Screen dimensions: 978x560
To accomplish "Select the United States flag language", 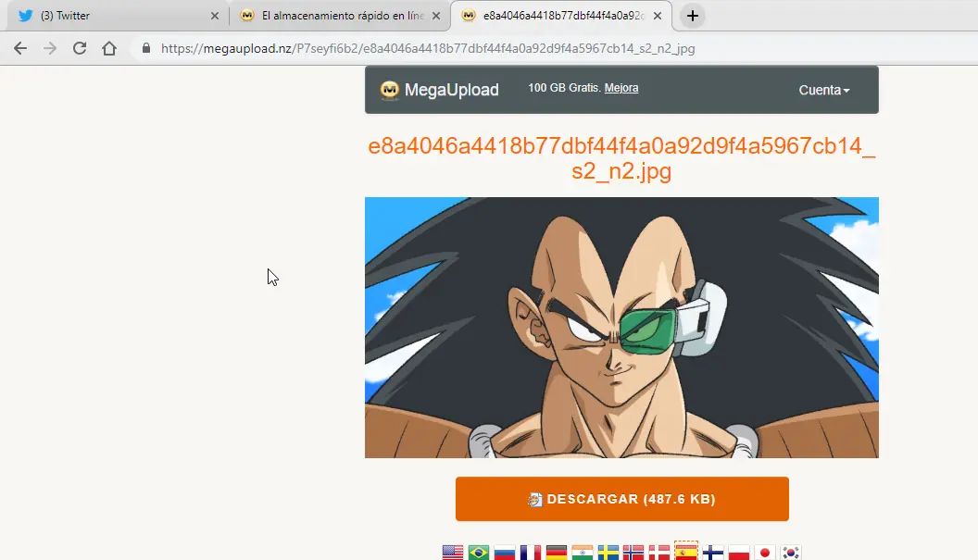I will [x=453, y=553].
